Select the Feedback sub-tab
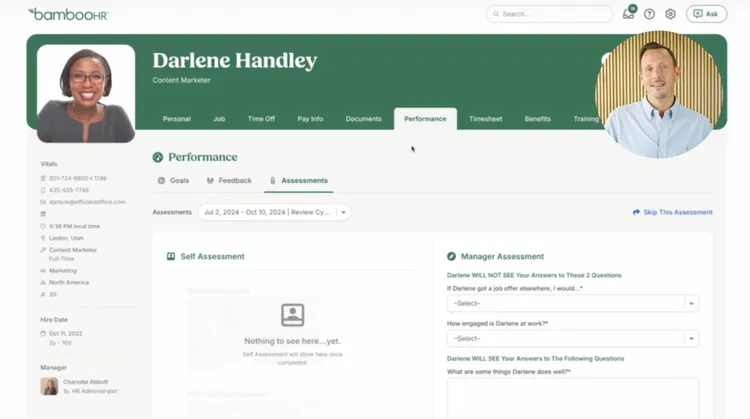 [229, 181]
